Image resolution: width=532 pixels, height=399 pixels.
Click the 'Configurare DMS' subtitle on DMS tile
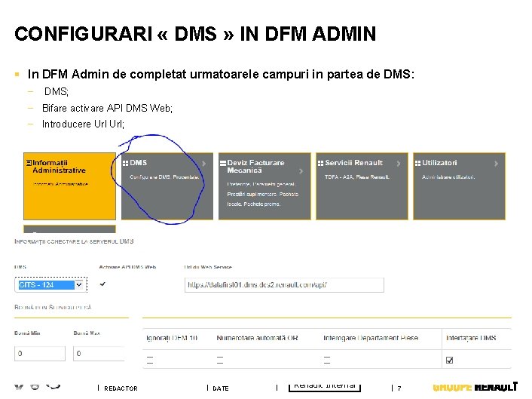164,177
